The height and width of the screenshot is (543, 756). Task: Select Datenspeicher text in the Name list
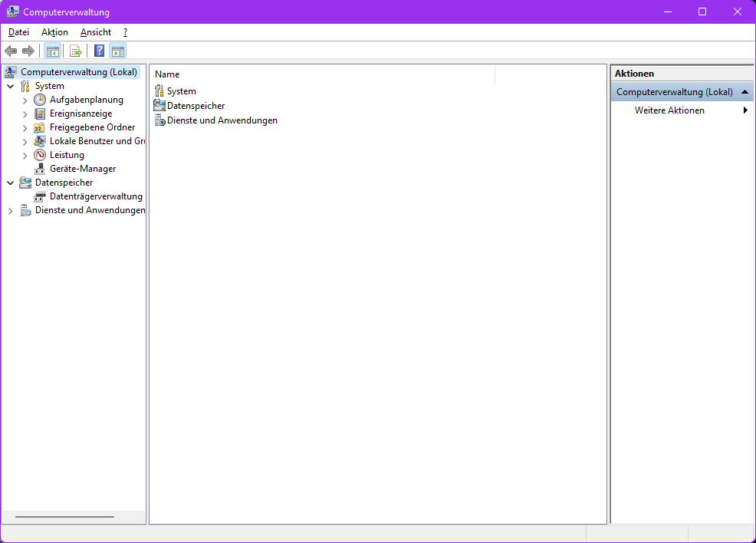click(196, 106)
